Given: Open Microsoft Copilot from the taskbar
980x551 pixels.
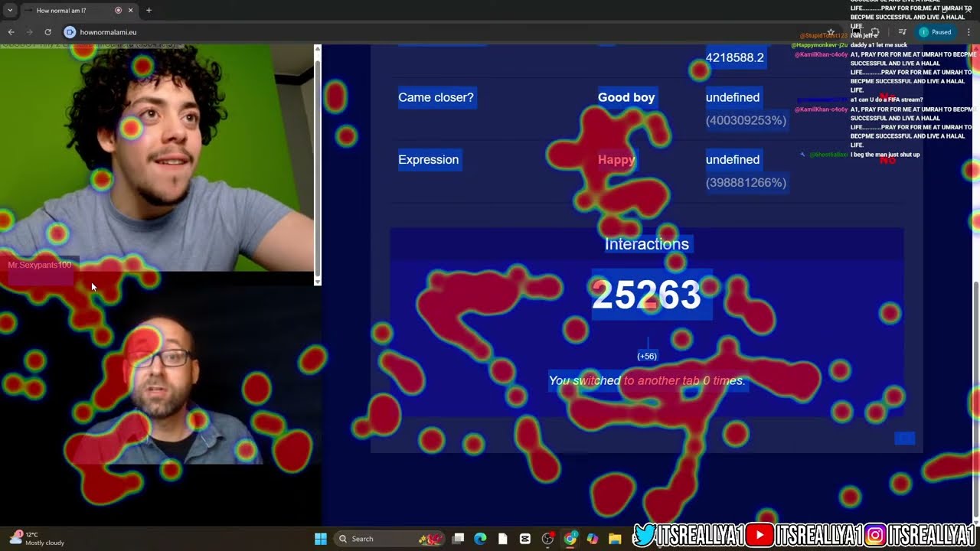Looking at the screenshot, I should pos(593,539).
